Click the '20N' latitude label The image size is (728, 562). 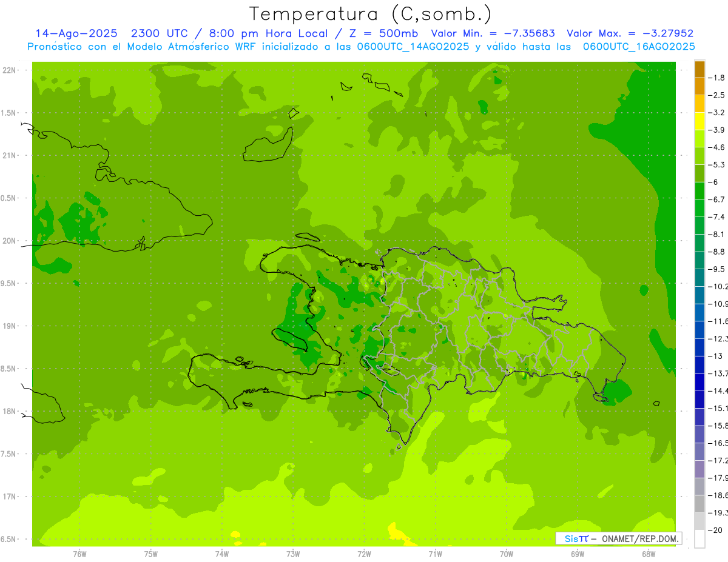pyautogui.click(x=10, y=241)
